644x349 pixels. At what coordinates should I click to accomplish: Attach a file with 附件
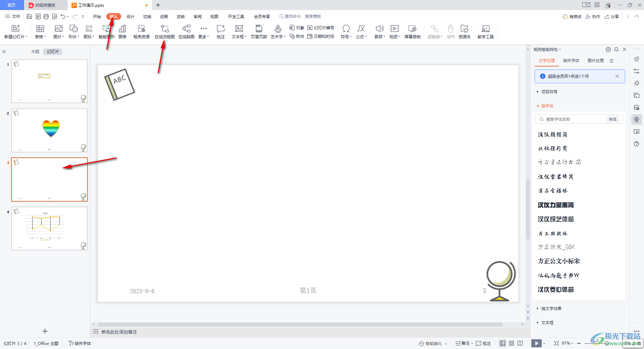tap(297, 37)
